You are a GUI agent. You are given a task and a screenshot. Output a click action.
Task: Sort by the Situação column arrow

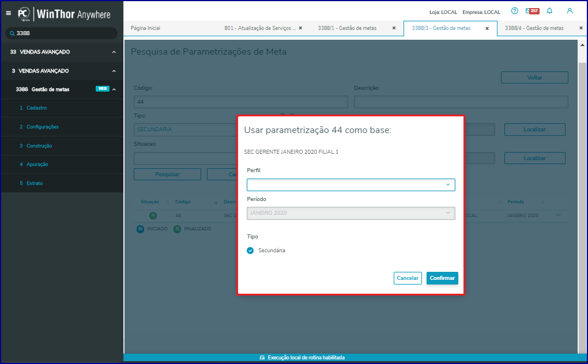167,202
